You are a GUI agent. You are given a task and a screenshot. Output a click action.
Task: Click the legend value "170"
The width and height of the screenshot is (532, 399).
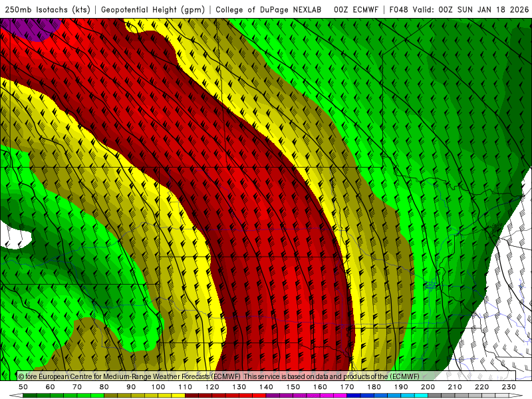point(347,387)
